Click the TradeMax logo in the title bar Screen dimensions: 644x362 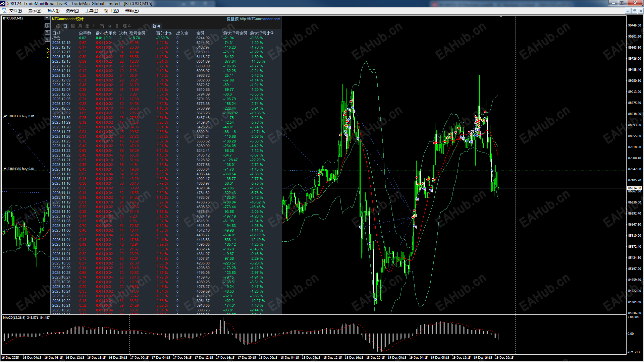[3, 3]
